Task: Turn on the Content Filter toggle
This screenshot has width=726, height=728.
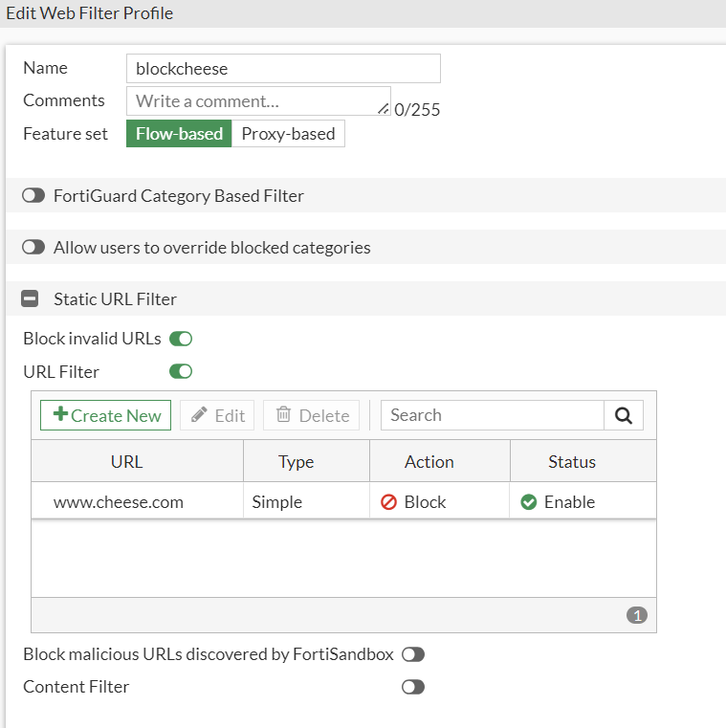Action: (413, 687)
